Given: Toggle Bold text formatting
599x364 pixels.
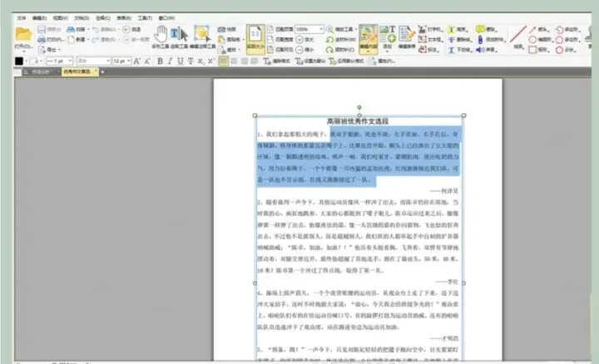Looking at the screenshot, I should click(160, 61).
